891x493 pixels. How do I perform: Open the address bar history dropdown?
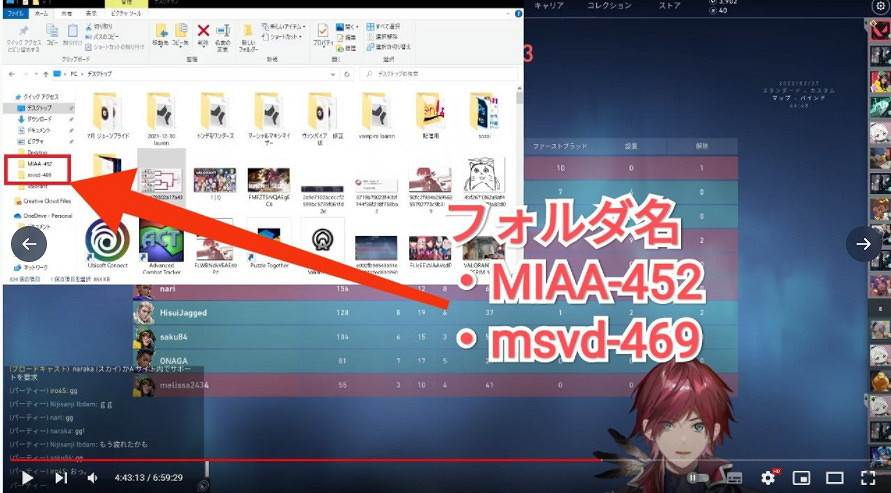(x=334, y=74)
